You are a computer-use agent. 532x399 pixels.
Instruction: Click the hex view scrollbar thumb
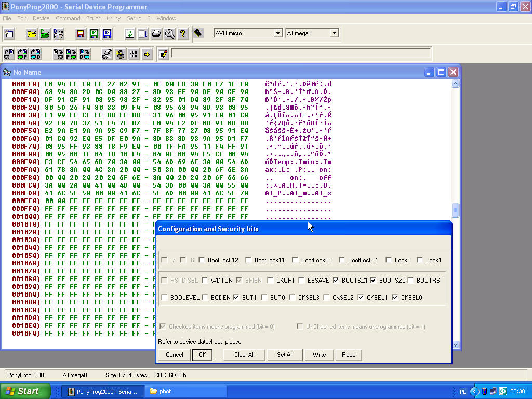click(455, 210)
